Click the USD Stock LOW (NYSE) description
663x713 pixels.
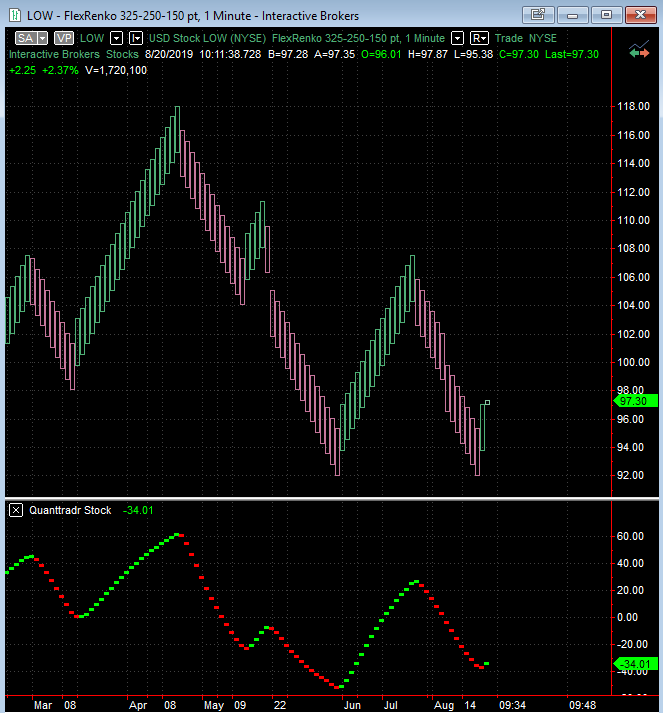[x=207, y=38]
